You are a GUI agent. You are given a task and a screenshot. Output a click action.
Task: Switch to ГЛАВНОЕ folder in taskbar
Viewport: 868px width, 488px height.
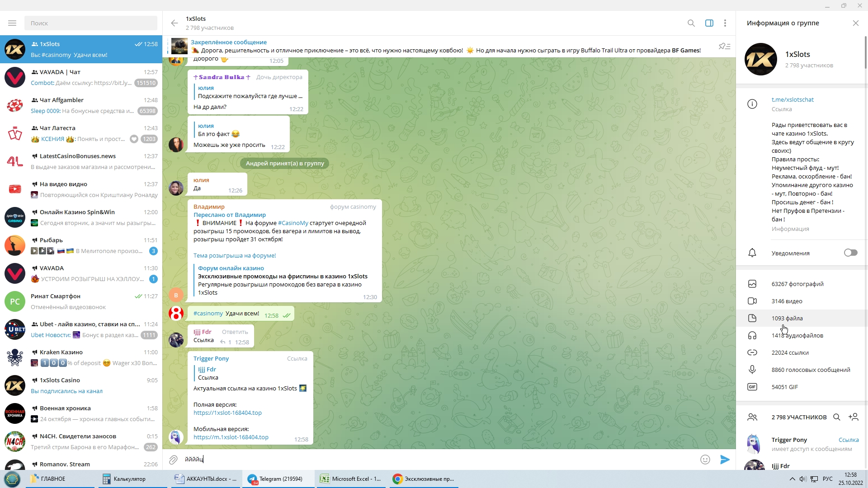click(x=60, y=479)
